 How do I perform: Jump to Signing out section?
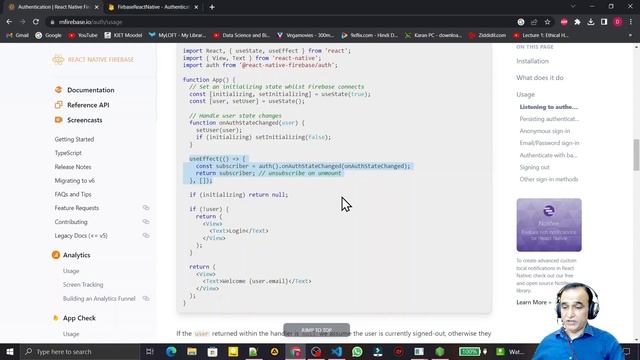click(534, 167)
